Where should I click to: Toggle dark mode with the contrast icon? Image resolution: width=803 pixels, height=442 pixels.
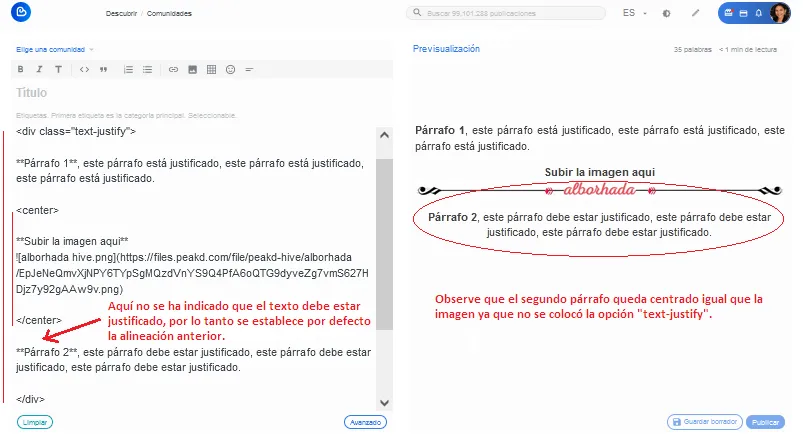[x=666, y=13]
